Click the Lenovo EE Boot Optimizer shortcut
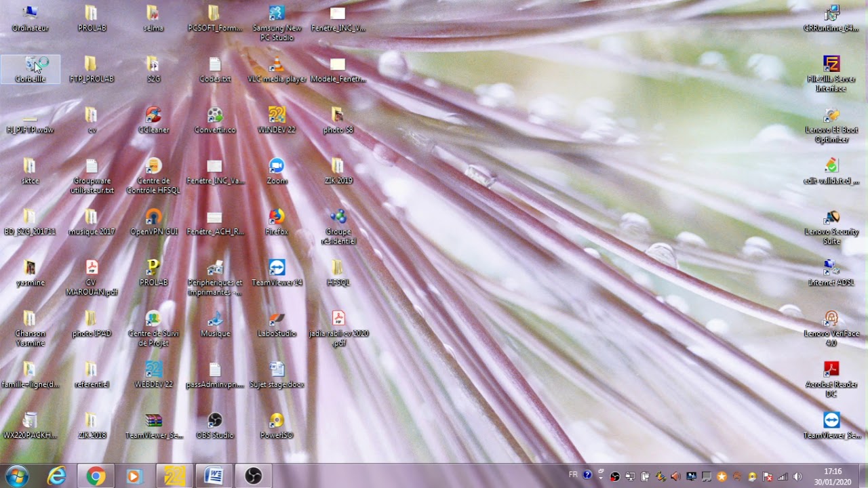The width and height of the screenshot is (868, 488). [x=831, y=125]
